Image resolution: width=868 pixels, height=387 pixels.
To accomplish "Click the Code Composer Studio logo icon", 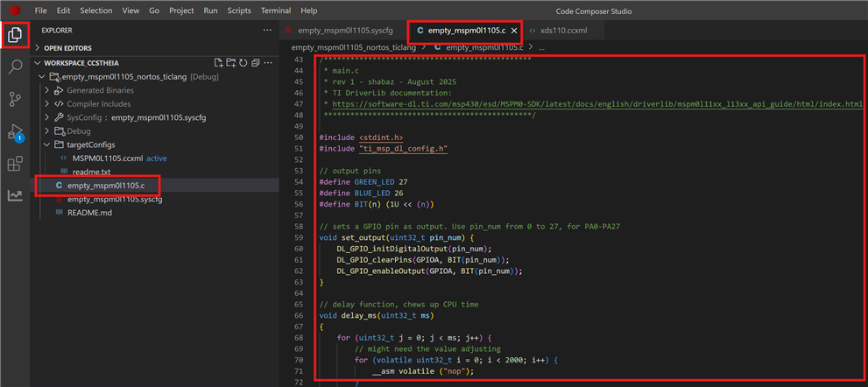I will (x=15, y=11).
